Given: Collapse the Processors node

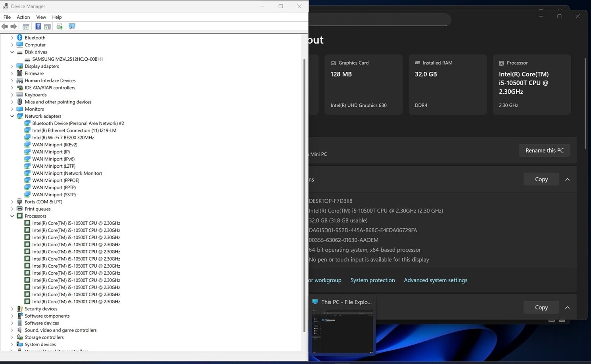Looking at the screenshot, I should point(12,216).
